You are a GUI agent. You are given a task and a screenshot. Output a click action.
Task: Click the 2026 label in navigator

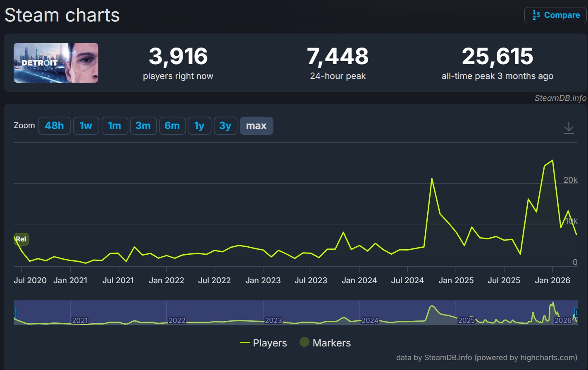563,320
